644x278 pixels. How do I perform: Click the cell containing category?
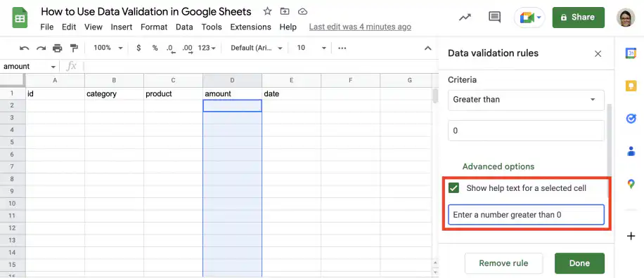point(114,93)
